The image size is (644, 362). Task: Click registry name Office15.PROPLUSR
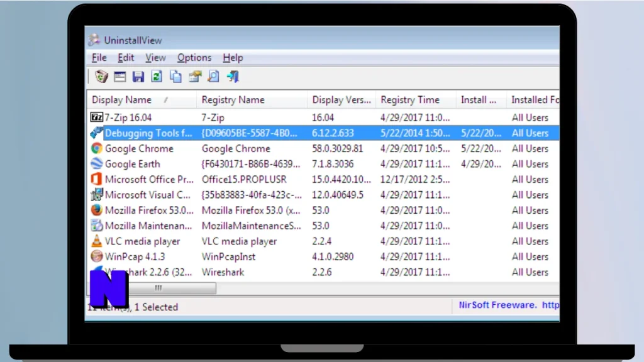point(244,179)
